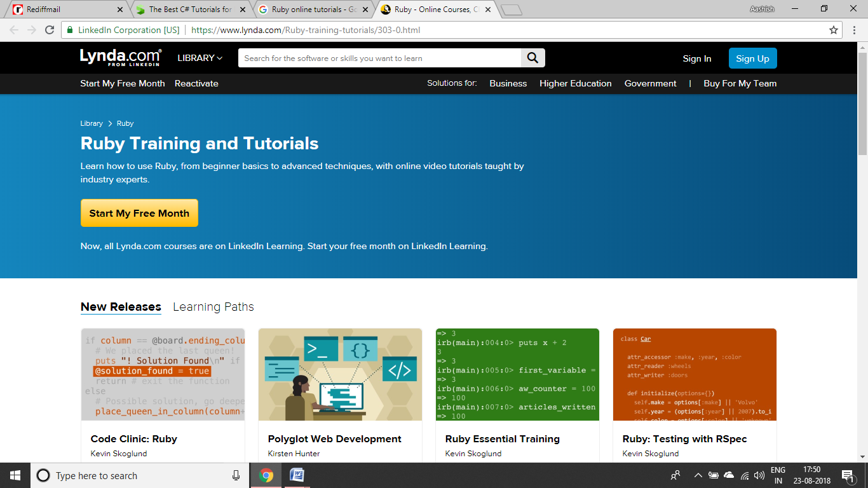Open the Higher Education link

coord(576,83)
